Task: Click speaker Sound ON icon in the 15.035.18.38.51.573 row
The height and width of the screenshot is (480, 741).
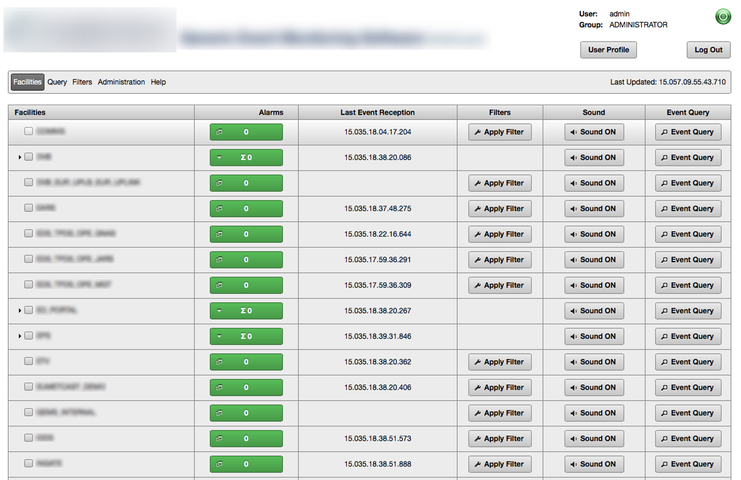Action: [x=594, y=439]
